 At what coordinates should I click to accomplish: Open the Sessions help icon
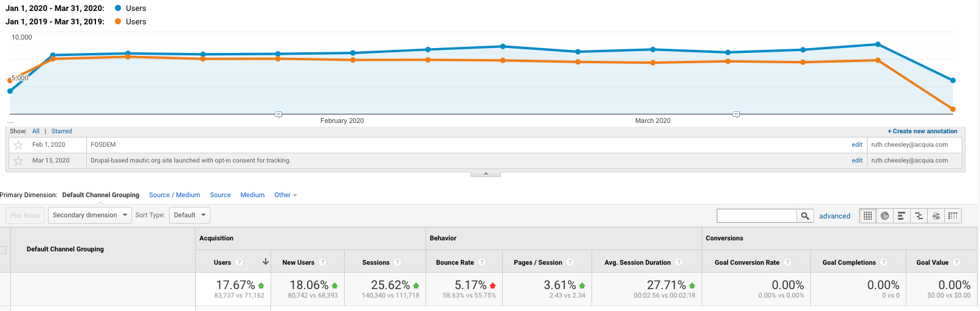pos(398,262)
